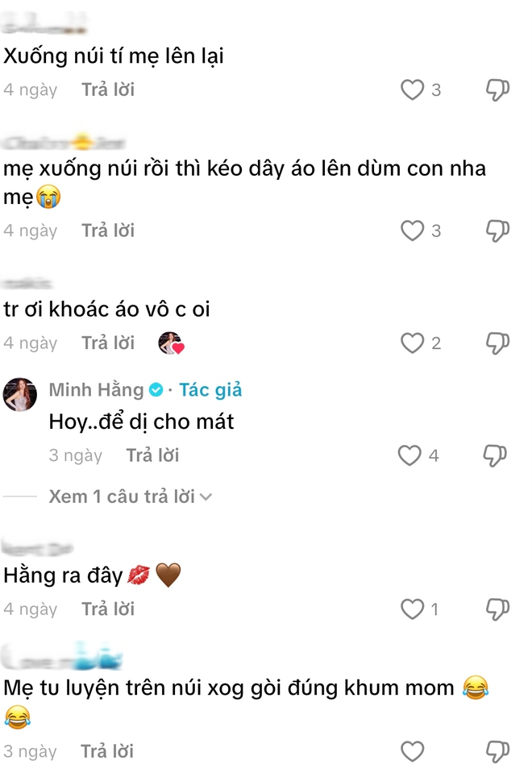532x777 pixels.
Task: Like the "Hằng ra đây" comment
Action: click(412, 609)
